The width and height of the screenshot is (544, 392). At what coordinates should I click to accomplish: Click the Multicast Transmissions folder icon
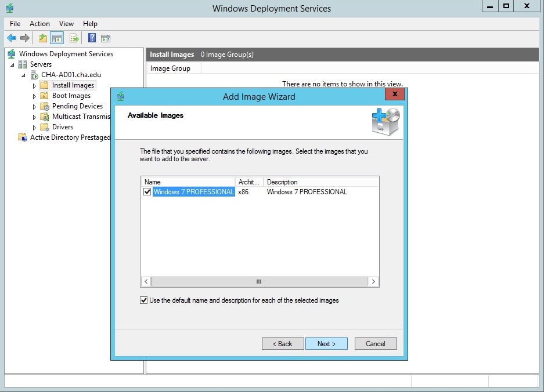click(45, 117)
